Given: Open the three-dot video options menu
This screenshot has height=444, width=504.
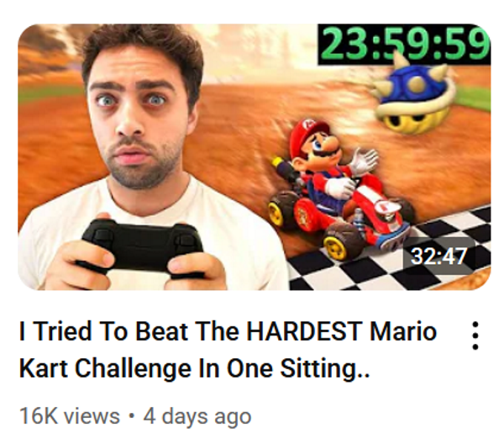Looking at the screenshot, I should (475, 336).
